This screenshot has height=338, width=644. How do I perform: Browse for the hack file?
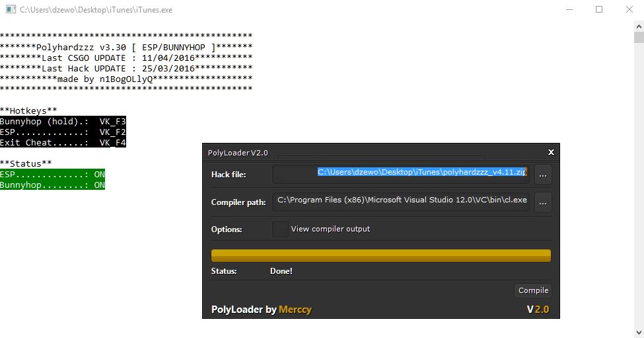(543, 175)
